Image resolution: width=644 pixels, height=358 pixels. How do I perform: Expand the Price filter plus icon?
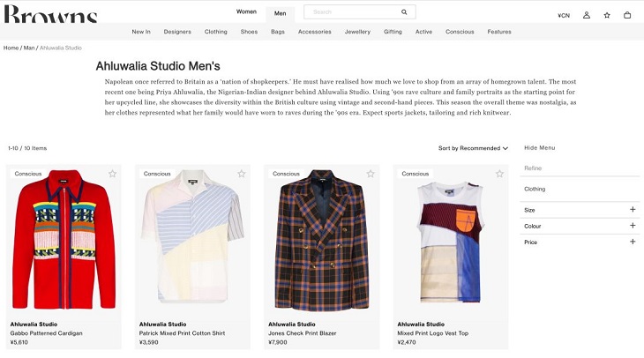[x=633, y=242]
